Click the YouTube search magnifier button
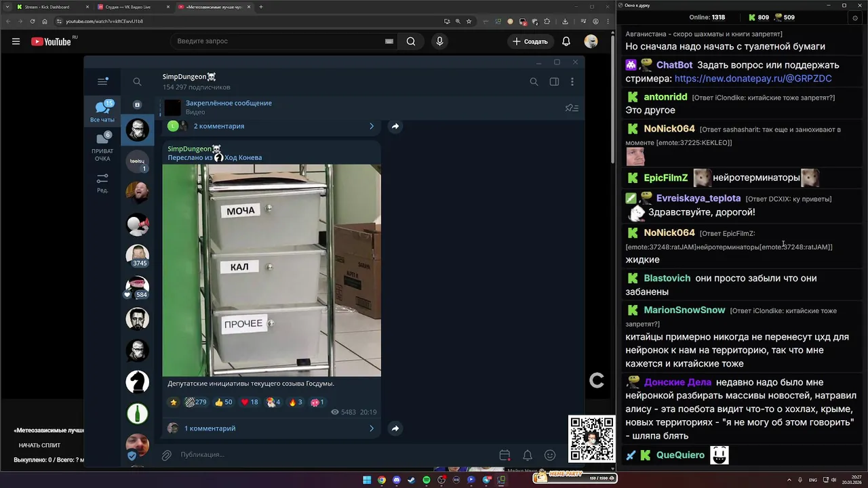 pos(411,41)
